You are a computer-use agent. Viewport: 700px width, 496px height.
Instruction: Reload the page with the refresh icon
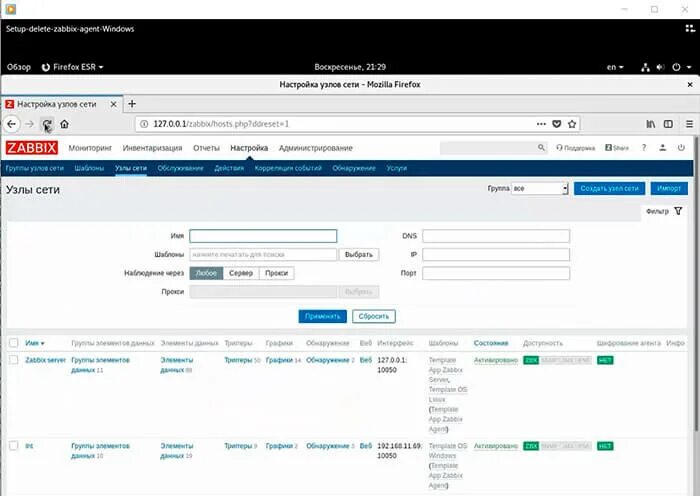(46, 124)
